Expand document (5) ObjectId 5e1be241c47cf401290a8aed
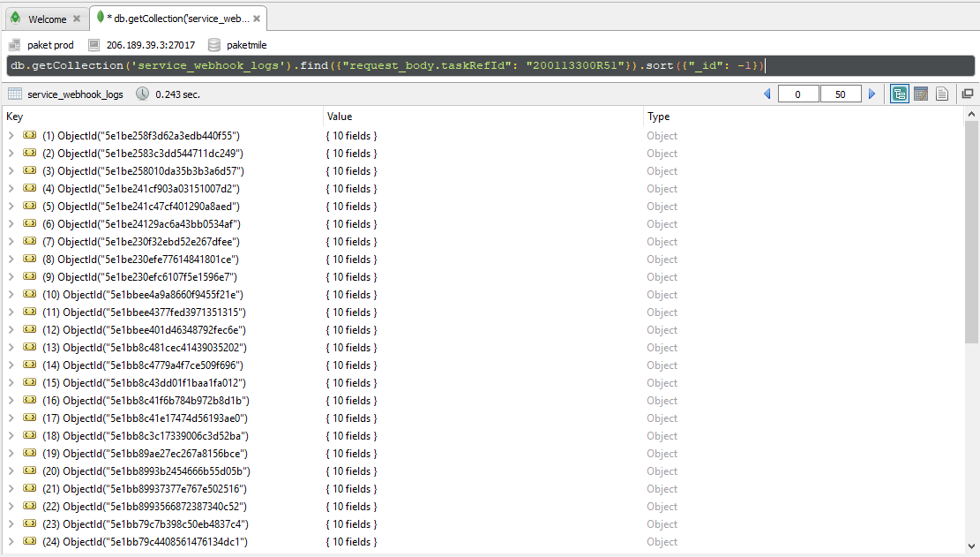 tap(11, 206)
